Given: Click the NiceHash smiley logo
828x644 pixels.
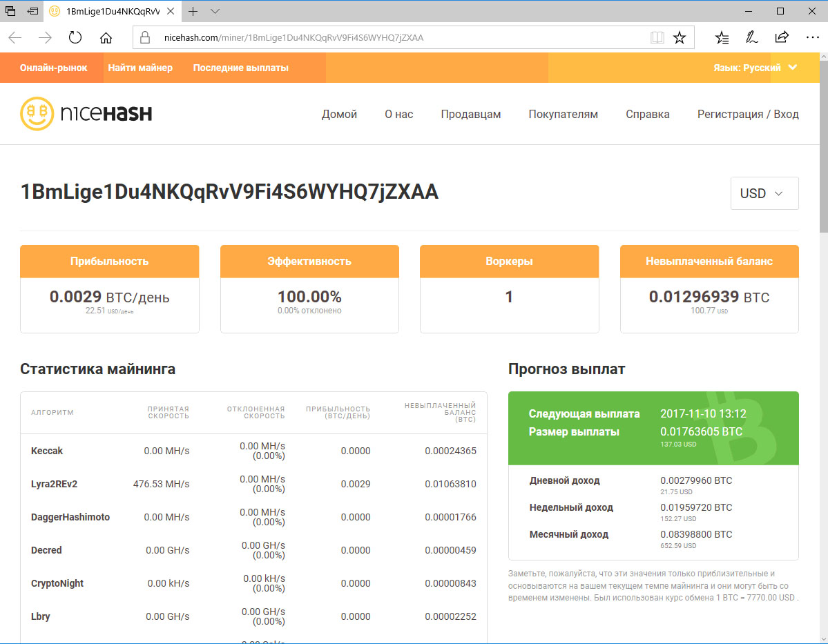Looking at the screenshot, I should point(37,113).
